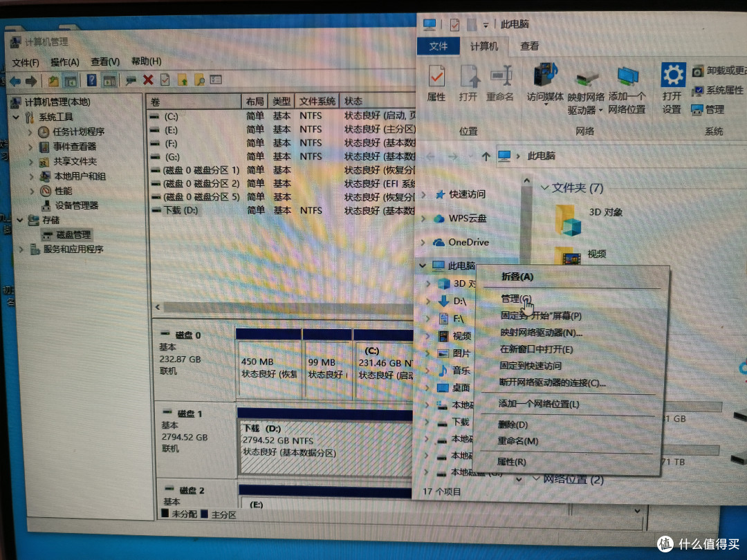The image size is (747, 560).
Task: Click 属性 Properties ribbon icon
Action: pyautogui.click(x=436, y=84)
